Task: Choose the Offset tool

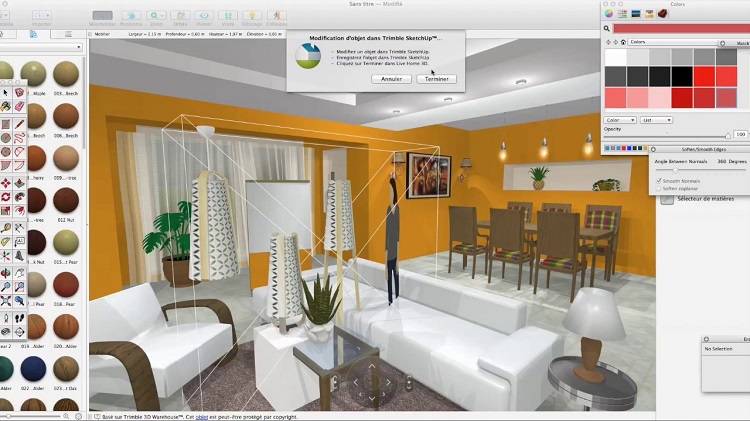Action: (19, 211)
